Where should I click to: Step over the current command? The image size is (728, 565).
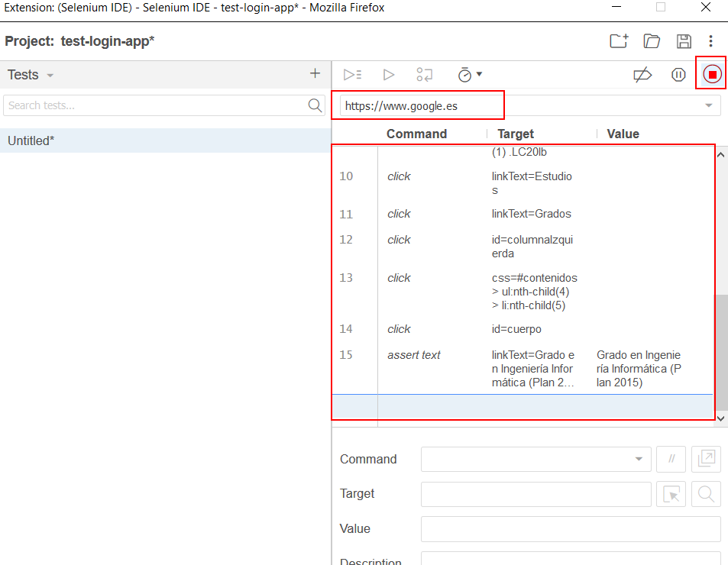tap(425, 74)
